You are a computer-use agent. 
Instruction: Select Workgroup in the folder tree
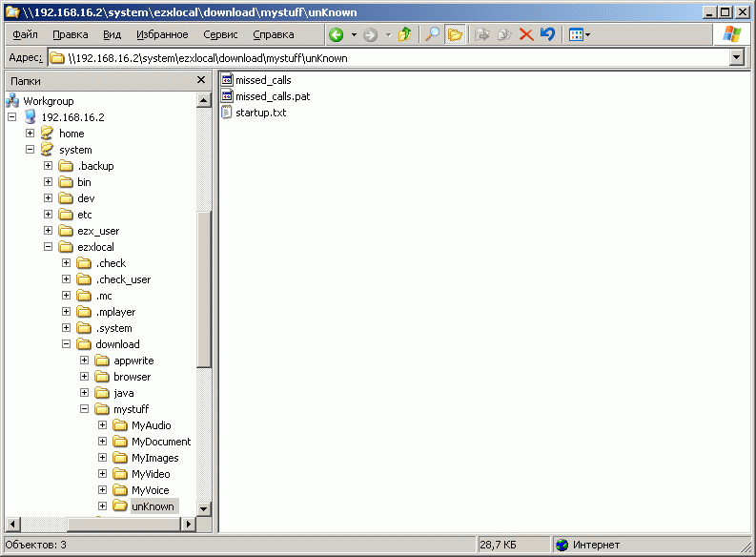tap(49, 101)
